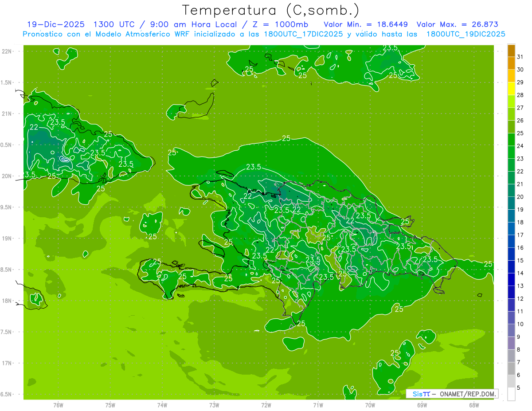
Task: Click the 76W longitude axis label
Action: click(58, 404)
